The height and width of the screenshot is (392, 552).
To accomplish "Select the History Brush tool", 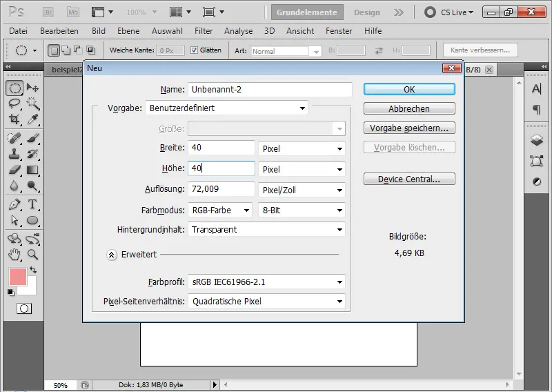I will (32, 154).
